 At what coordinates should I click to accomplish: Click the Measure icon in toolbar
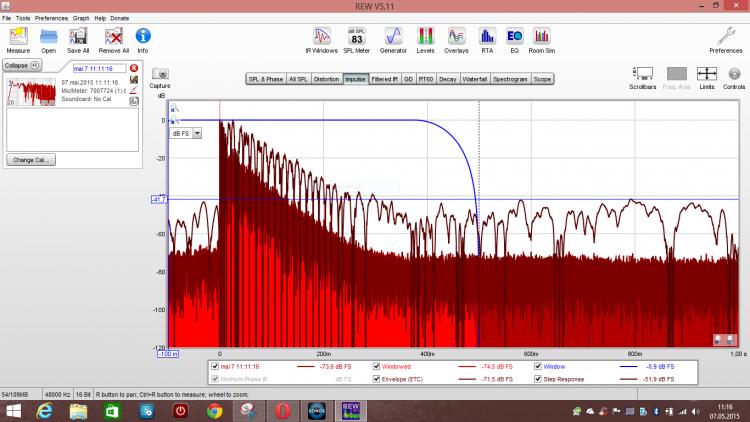coord(18,36)
